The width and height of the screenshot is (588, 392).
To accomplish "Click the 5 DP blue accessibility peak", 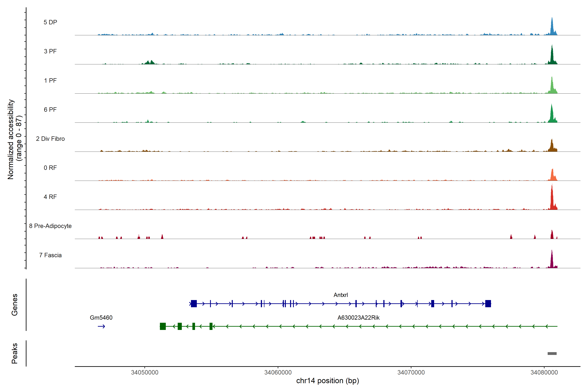I will pyautogui.click(x=552, y=27).
